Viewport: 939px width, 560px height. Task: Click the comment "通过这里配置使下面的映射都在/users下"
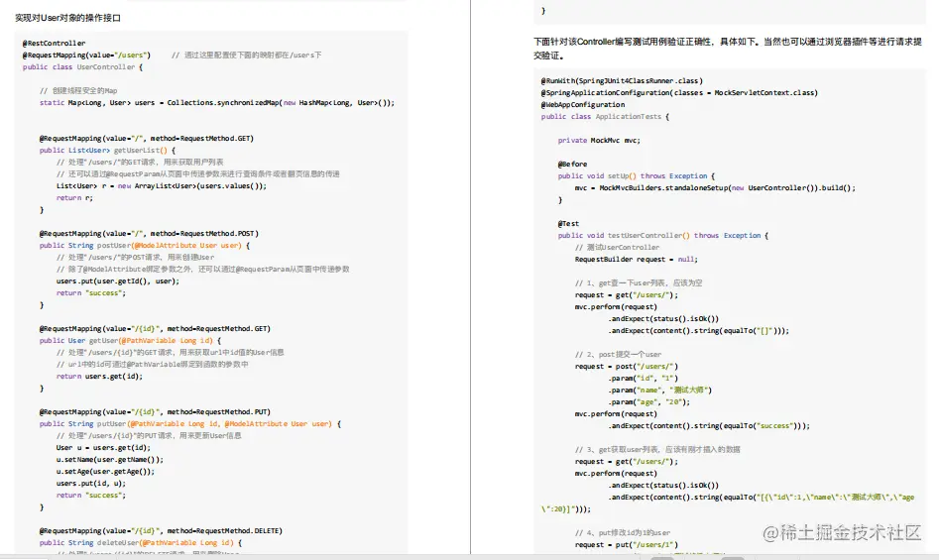(246, 56)
